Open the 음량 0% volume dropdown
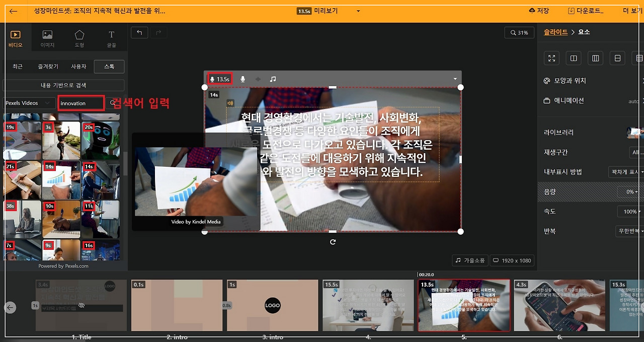Screen dimensions: 644x342 (631, 192)
